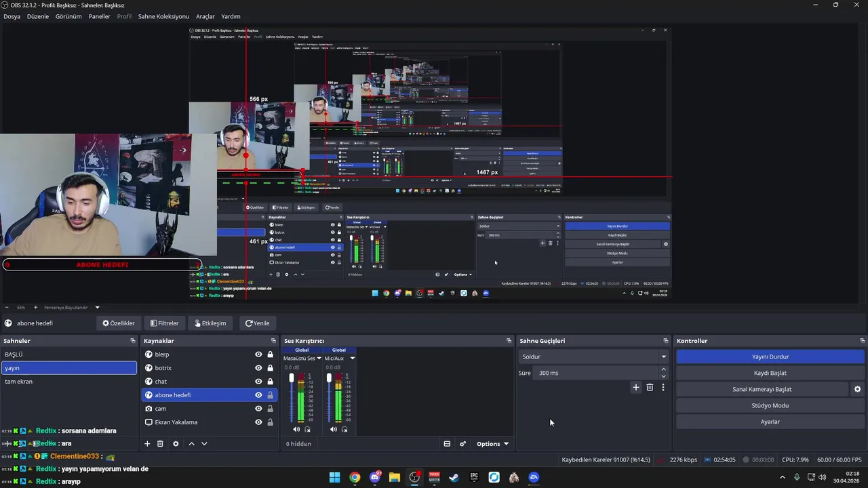Undock the Sahne Geçişleri panel
The height and width of the screenshot is (488, 868).
(x=666, y=341)
